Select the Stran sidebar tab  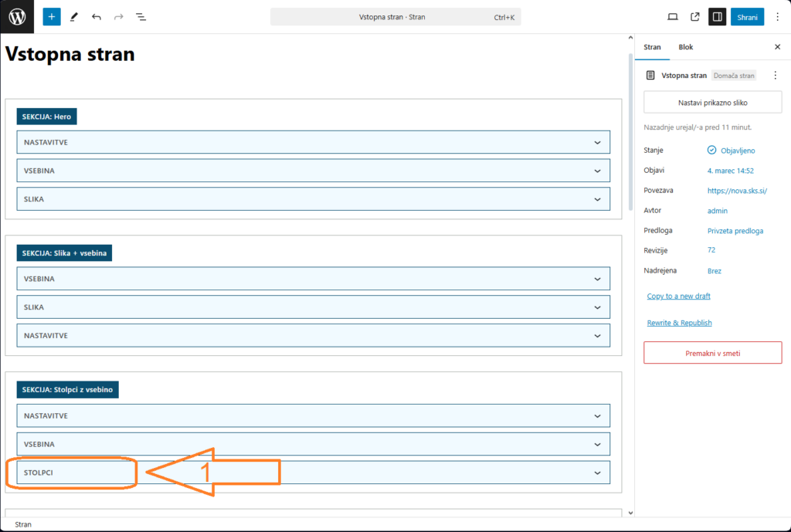pos(652,47)
